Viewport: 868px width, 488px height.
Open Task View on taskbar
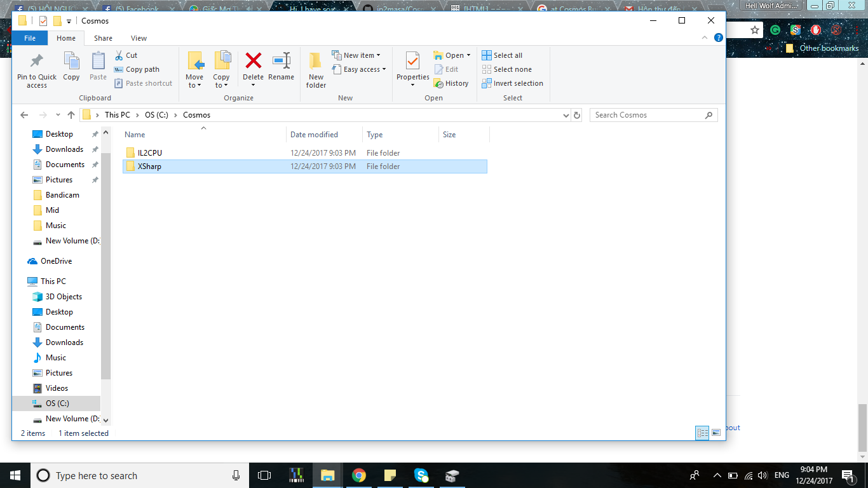(x=264, y=475)
